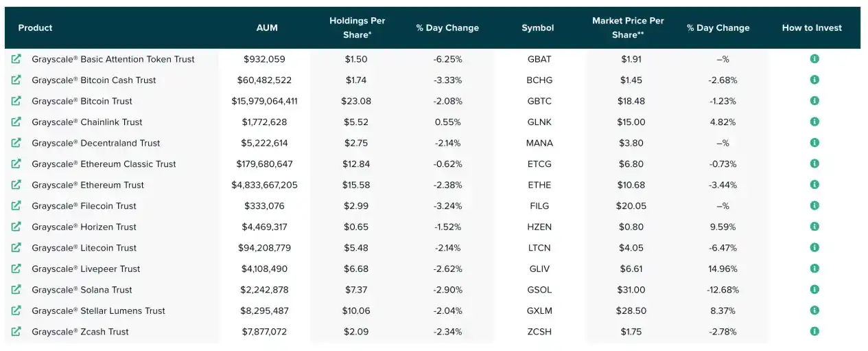Click Market Price Per Share header
The image size is (868, 351).
tap(628, 27)
